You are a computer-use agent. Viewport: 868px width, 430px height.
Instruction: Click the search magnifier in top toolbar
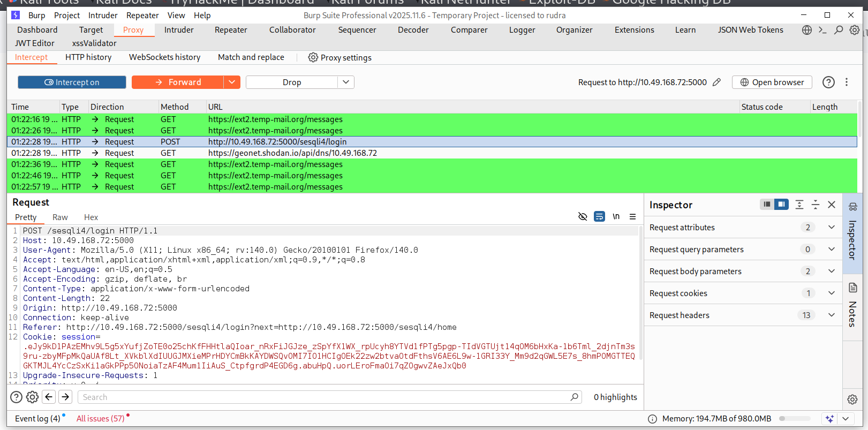point(839,30)
